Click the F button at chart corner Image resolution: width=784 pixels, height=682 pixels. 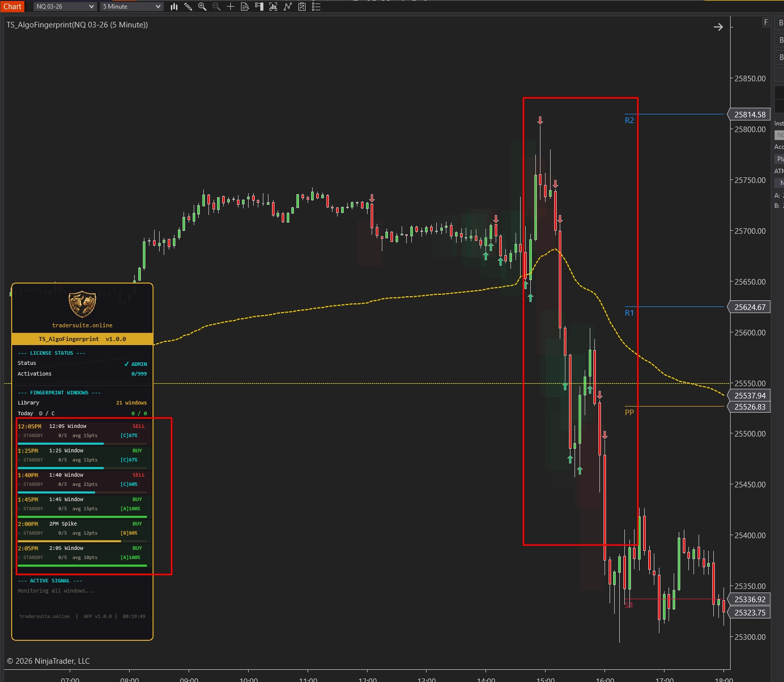pyautogui.click(x=766, y=22)
